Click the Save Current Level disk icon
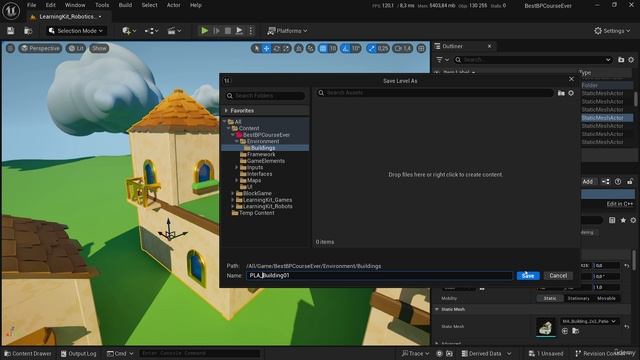Viewport: 640px width, 360px height. pyautogui.click(x=11, y=31)
